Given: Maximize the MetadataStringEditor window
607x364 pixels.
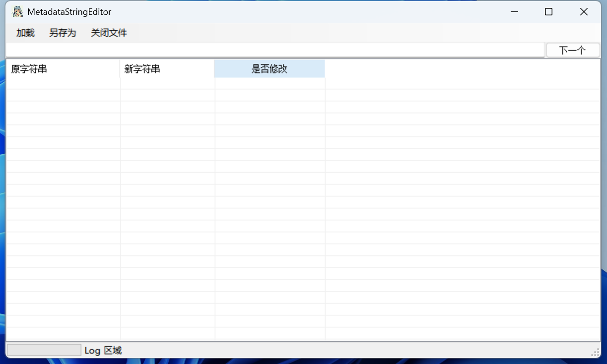Looking at the screenshot, I should click(x=548, y=12).
